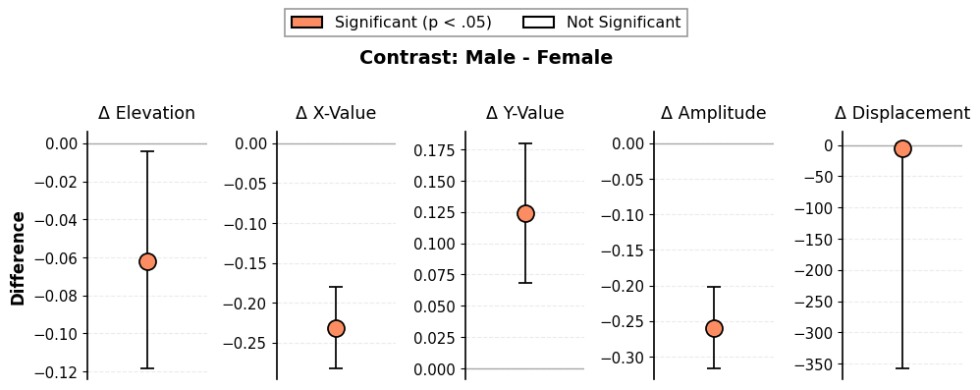Image resolution: width=980 pixels, height=390 pixels.
Task: Select the Δ Y-Value data point marker
Action: tap(525, 214)
